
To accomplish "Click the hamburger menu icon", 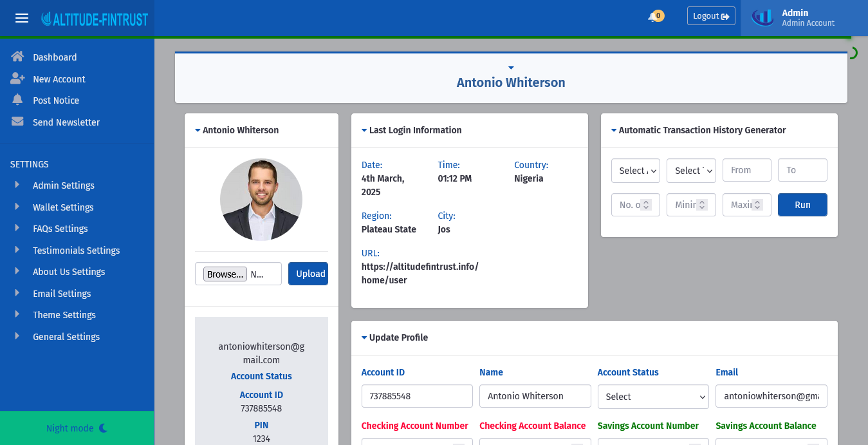I will 22,18.
